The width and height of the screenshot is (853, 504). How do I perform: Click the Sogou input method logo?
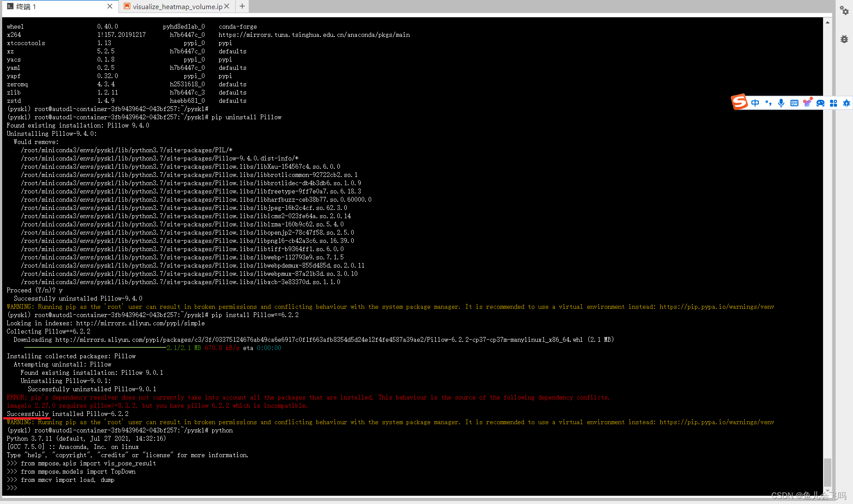tap(740, 102)
